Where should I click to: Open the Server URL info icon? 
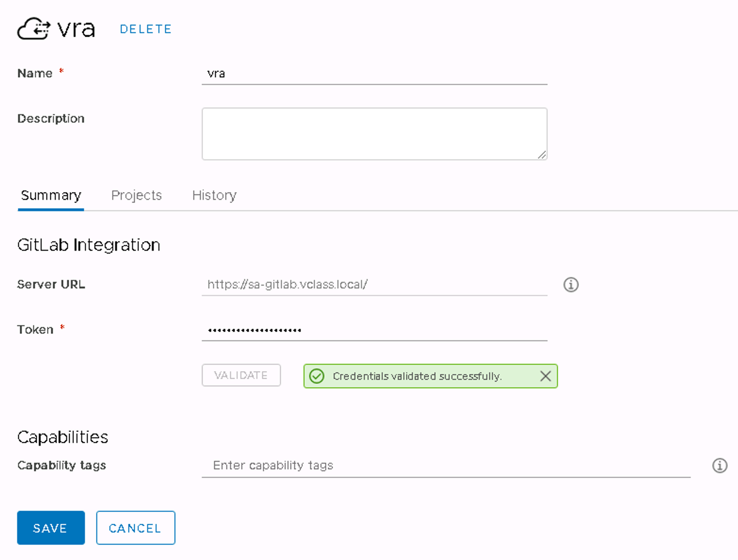coord(571,285)
